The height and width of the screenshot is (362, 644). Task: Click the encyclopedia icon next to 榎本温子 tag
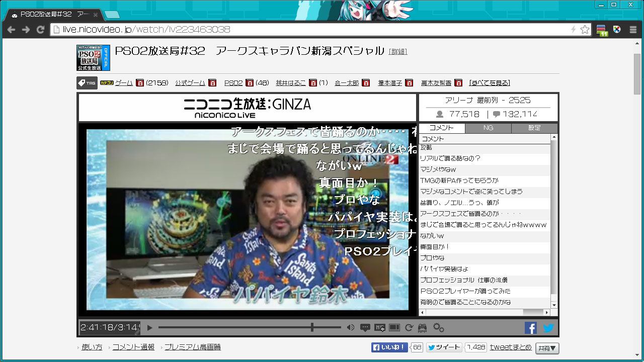(409, 83)
